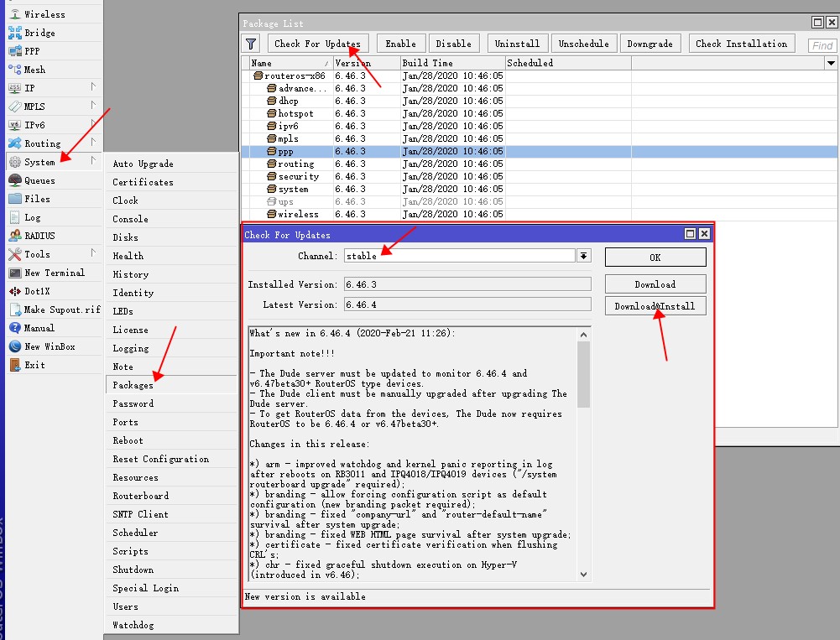Open Watchdog in the System menu
Image resolution: width=840 pixels, height=640 pixels.
pyautogui.click(x=171, y=625)
